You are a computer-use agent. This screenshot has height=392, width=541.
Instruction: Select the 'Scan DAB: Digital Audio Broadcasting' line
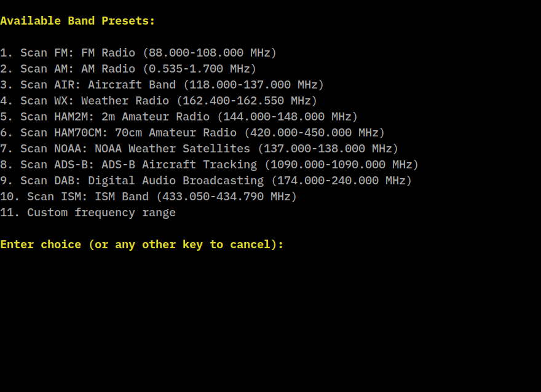(x=206, y=181)
